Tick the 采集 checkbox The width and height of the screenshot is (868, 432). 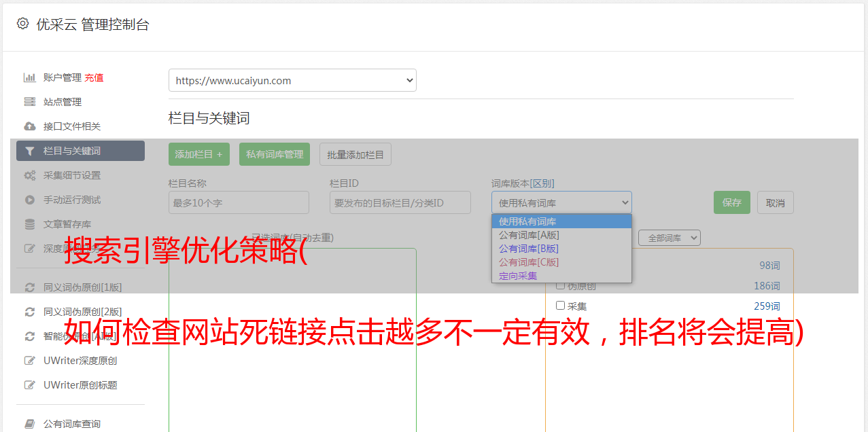pos(561,306)
